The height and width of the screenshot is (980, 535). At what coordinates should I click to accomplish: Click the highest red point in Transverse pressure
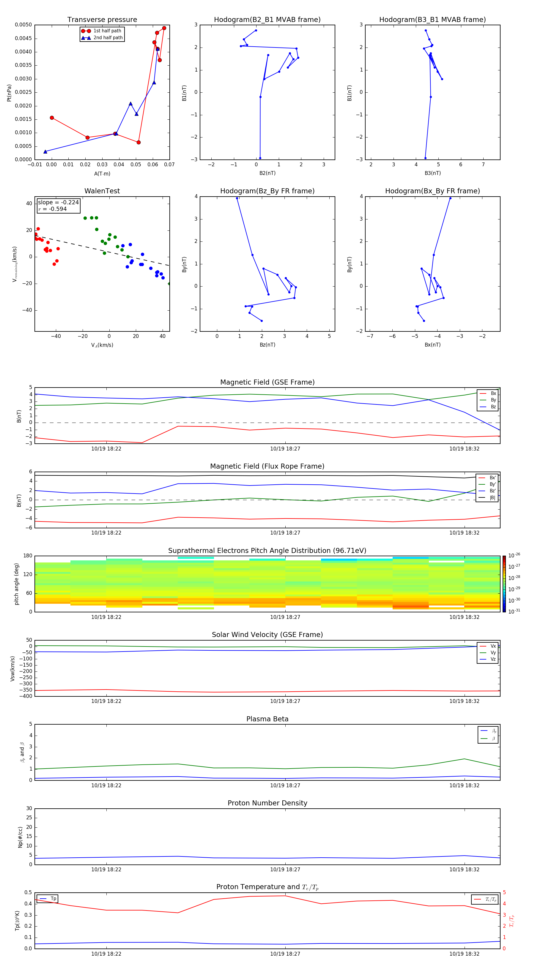point(164,28)
